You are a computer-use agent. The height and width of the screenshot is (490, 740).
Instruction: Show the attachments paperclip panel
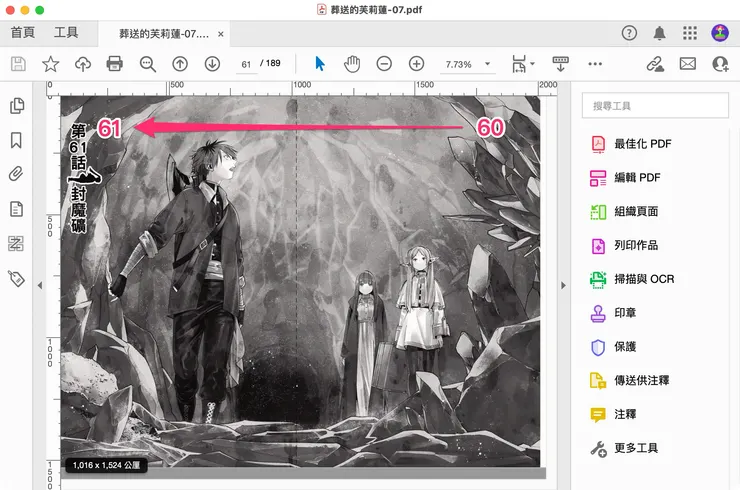pos(16,174)
